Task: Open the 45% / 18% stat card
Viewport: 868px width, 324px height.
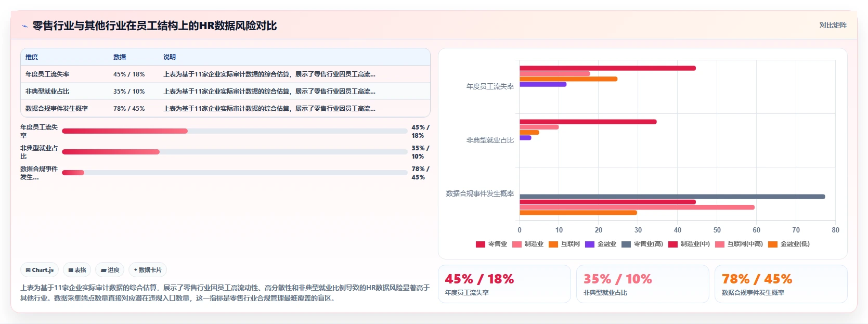Action: tap(504, 284)
